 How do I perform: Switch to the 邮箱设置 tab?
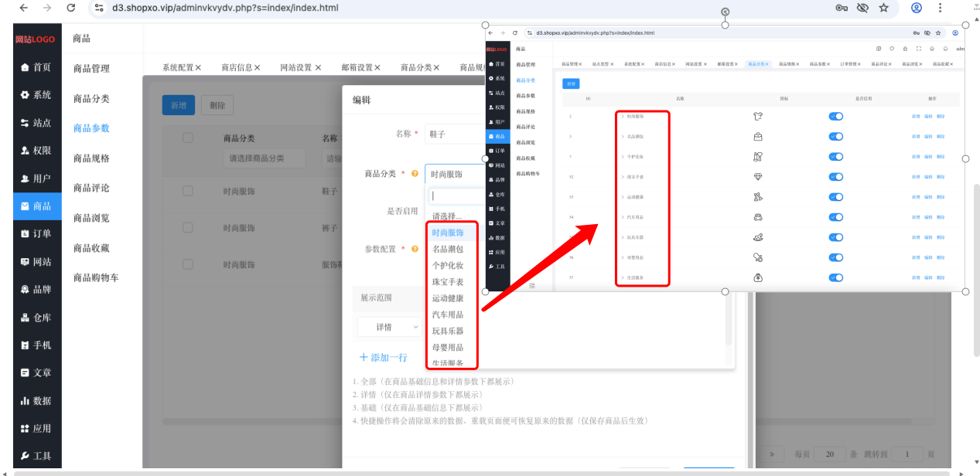[x=361, y=67]
